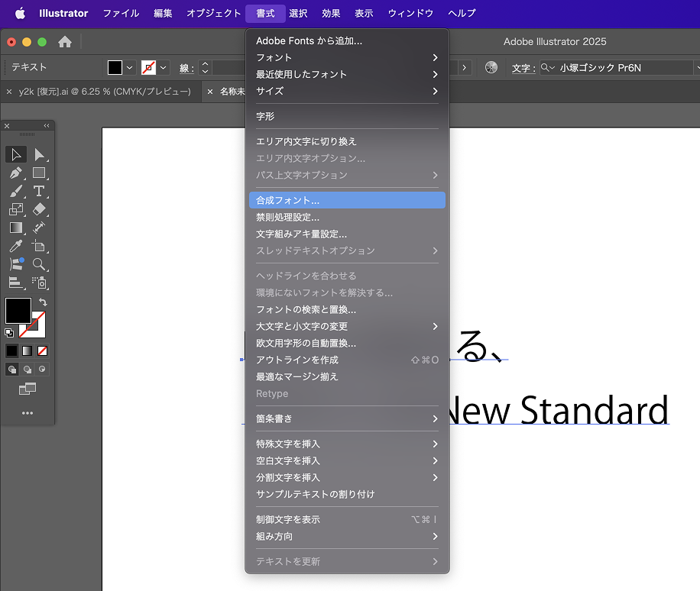The height and width of the screenshot is (591, 700).
Task: Click toolbar Fill black swatch
Action: [18, 311]
